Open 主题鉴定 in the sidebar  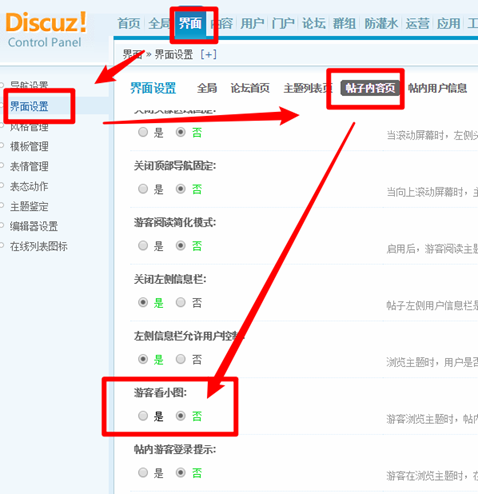click(29, 206)
